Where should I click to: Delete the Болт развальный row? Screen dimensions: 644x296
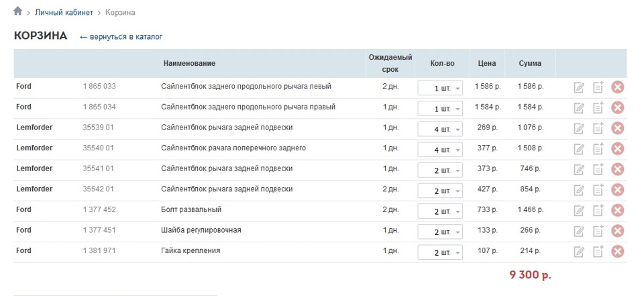(x=618, y=211)
